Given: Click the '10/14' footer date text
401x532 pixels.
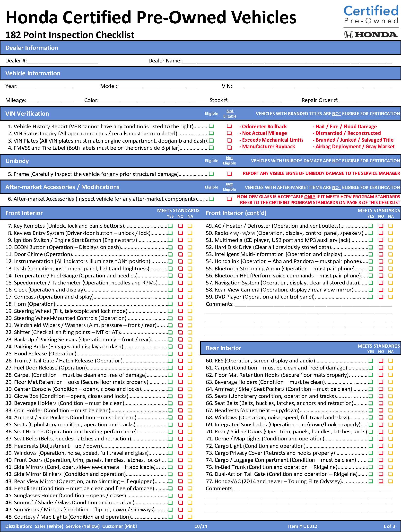Looking at the screenshot, I should click(x=201, y=526).
